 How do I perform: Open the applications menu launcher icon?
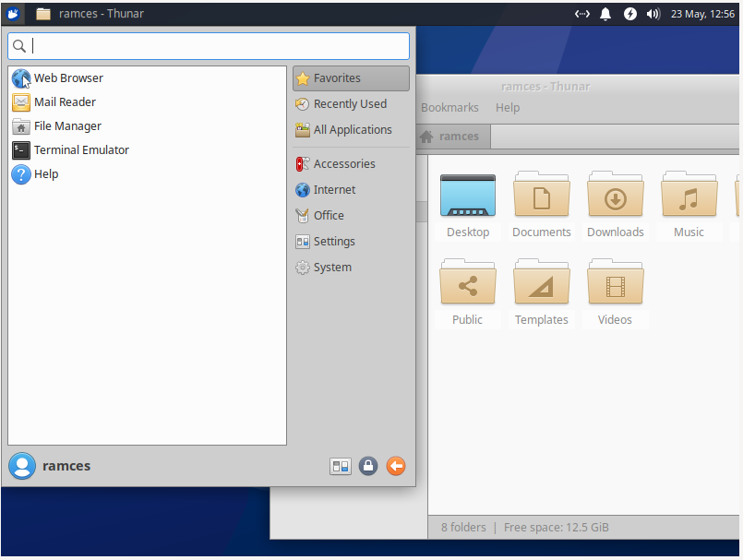pyautogui.click(x=13, y=13)
